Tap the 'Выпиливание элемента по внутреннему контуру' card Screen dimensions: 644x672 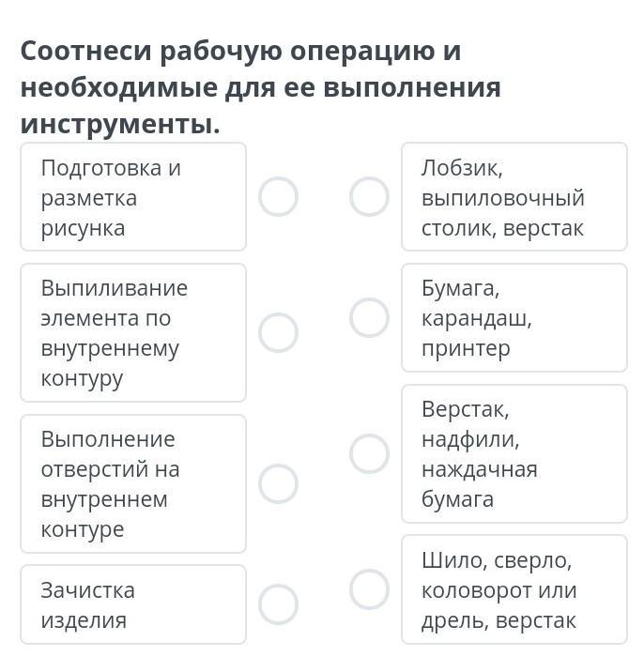(x=132, y=332)
